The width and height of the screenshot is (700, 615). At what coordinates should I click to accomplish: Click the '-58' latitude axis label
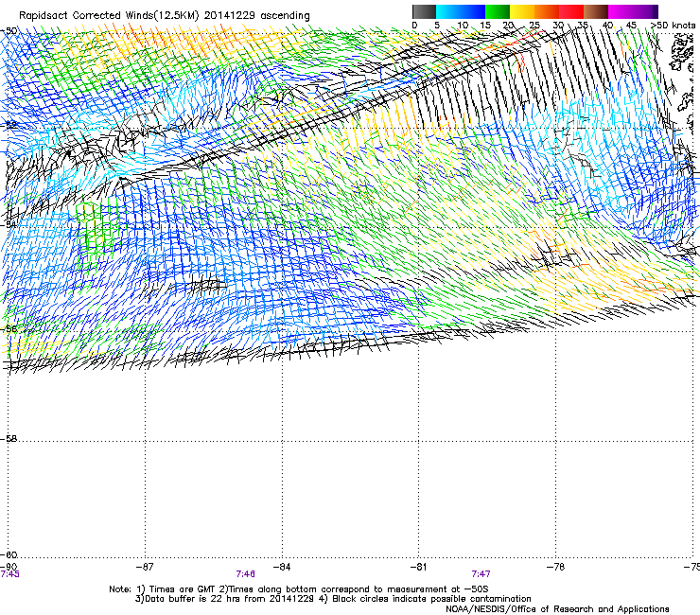(9, 439)
